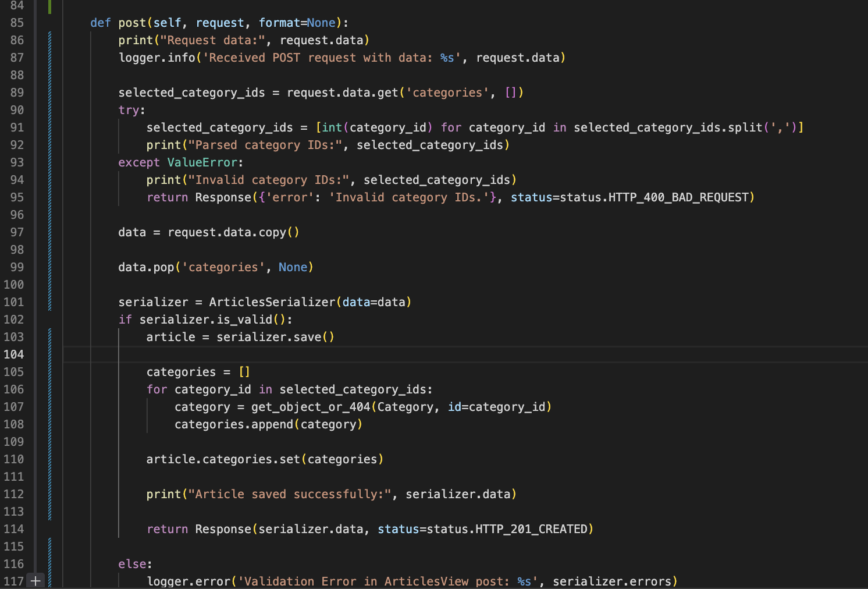
Task: Click 'article.categories.set' on line 110
Action: pyautogui.click(x=223, y=459)
